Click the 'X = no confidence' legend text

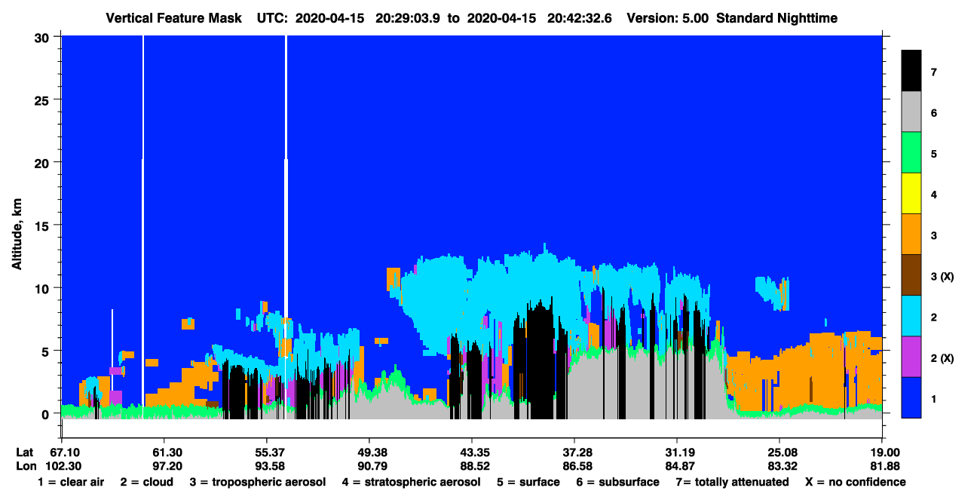point(855,482)
